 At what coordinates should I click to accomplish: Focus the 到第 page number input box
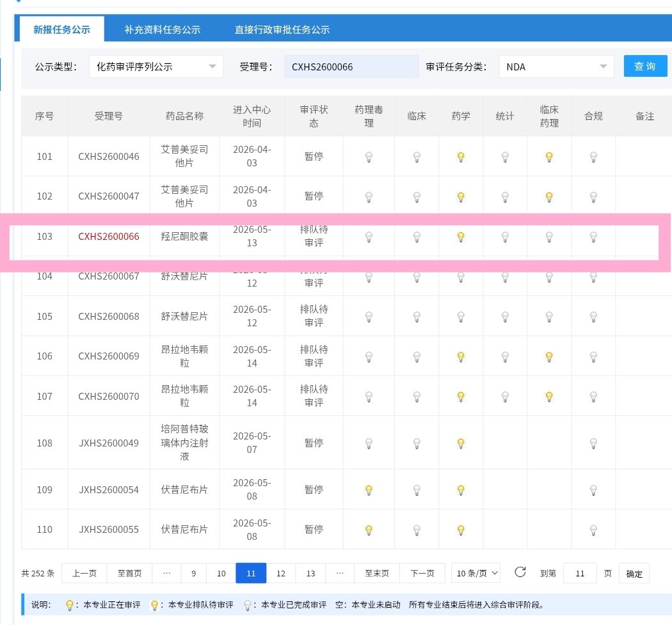(x=580, y=573)
